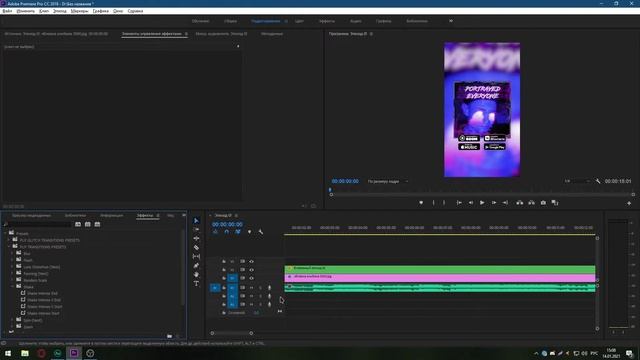Toggle the middle video track eye

coord(251,270)
